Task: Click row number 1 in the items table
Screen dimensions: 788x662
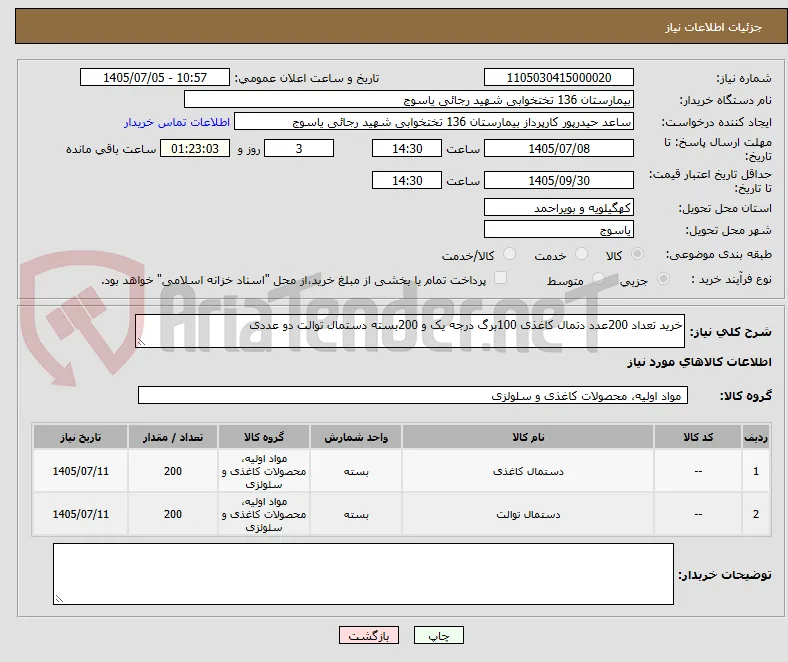Action: [755, 471]
